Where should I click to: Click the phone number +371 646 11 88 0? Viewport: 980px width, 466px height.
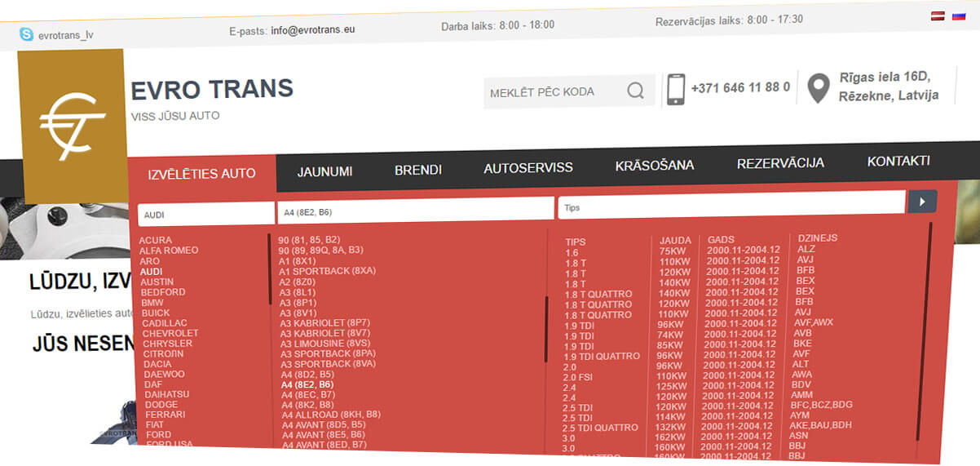[740, 87]
